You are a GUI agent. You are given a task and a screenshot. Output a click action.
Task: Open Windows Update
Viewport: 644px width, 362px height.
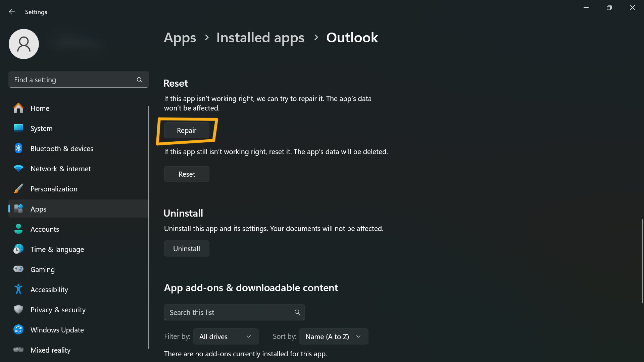click(78, 330)
